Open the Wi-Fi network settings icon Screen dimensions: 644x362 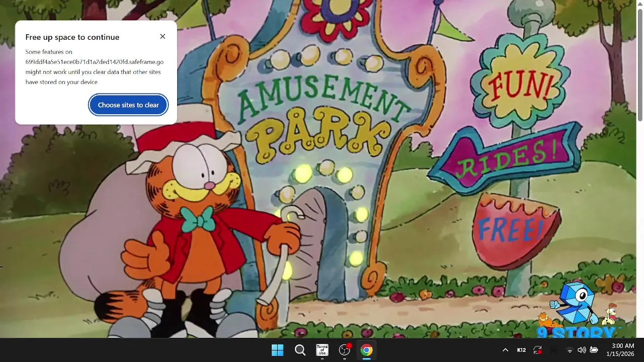pyautogui.click(x=570, y=350)
